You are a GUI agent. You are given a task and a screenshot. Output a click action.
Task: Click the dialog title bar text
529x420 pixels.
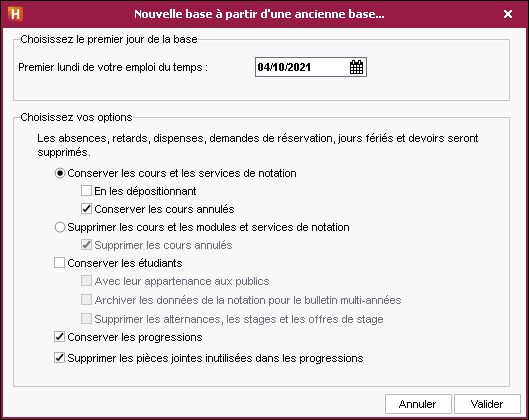(x=259, y=14)
